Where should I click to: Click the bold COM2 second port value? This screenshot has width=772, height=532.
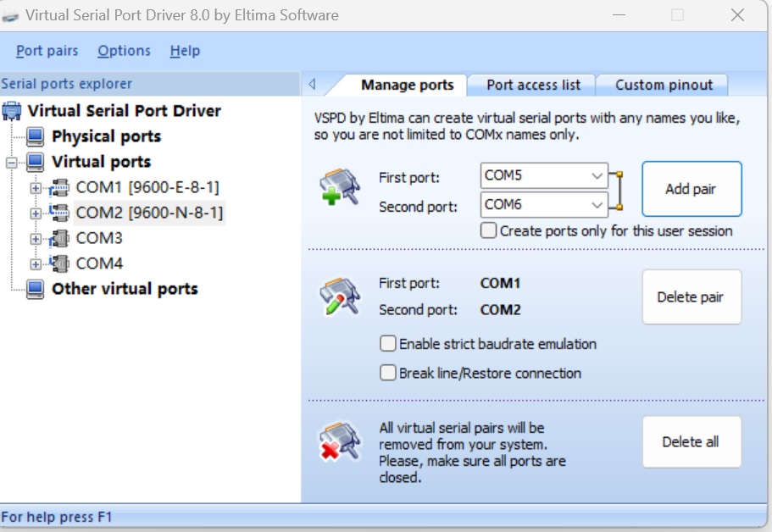(500, 310)
